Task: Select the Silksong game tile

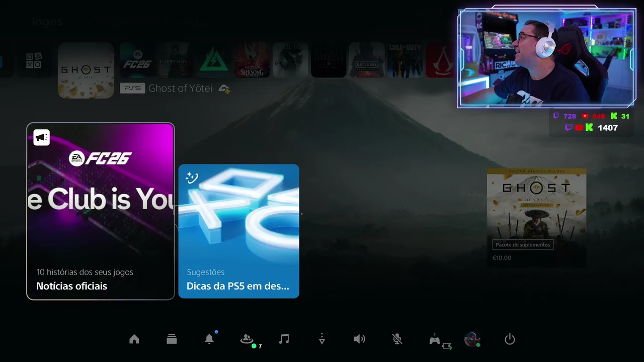Action: coord(252,60)
